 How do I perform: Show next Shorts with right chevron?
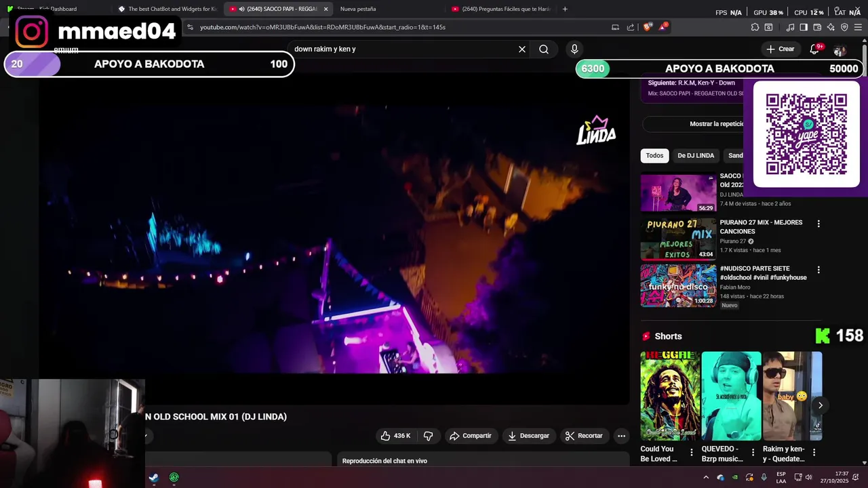pos(820,405)
